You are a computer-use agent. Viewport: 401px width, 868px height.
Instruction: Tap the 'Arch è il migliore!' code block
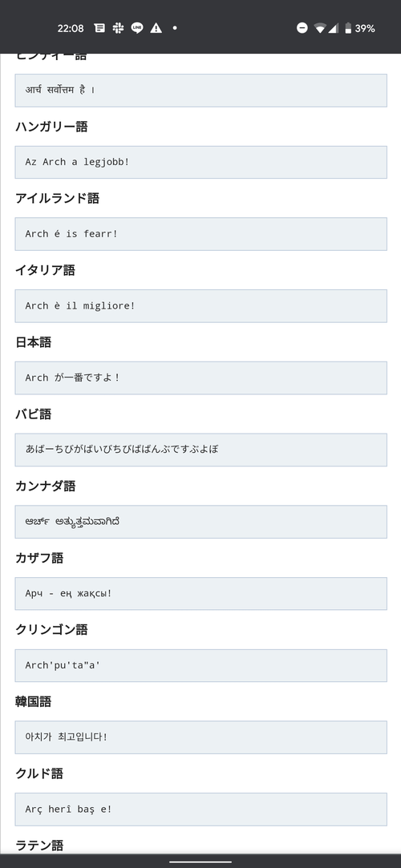[x=200, y=306]
